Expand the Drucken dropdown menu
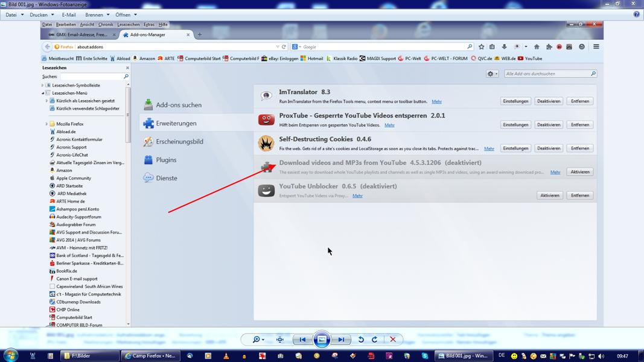Image resolution: width=644 pixels, height=362 pixels. pyautogui.click(x=42, y=14)
